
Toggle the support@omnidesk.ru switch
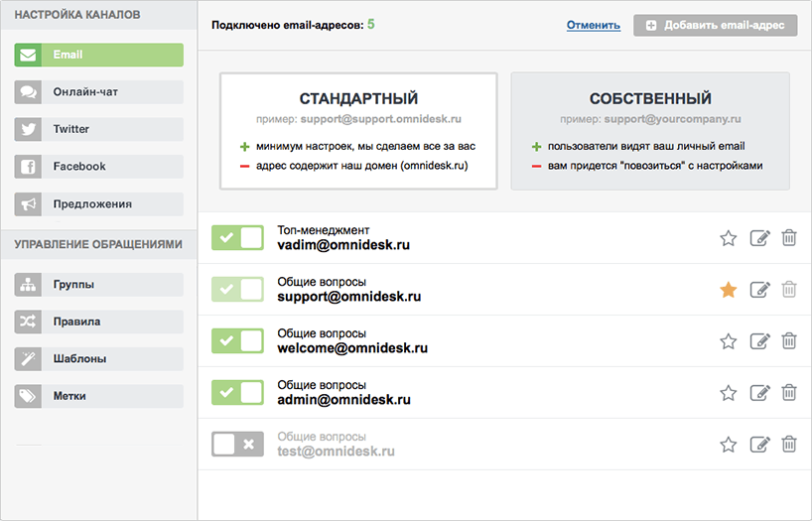point(237,290)
